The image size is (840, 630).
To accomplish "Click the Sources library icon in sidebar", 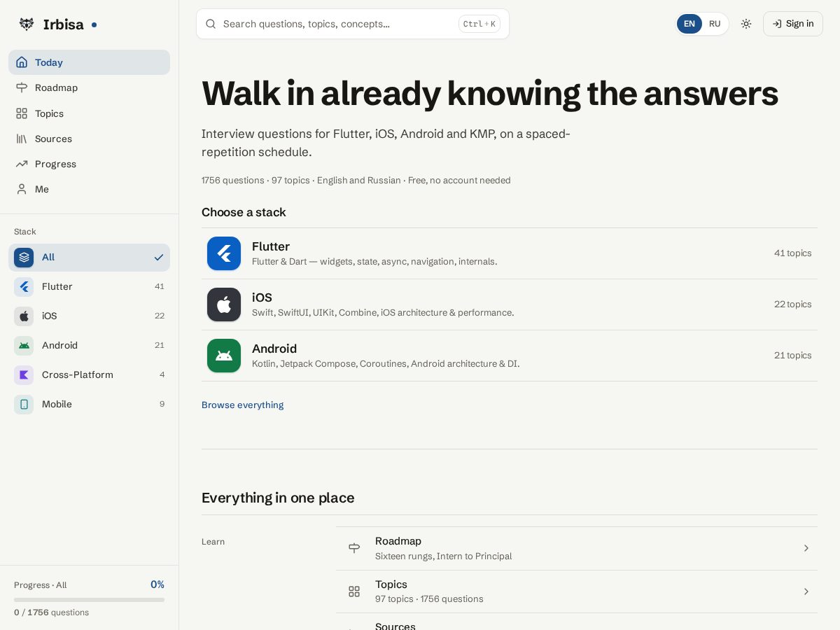I will (x=22, y=139).
